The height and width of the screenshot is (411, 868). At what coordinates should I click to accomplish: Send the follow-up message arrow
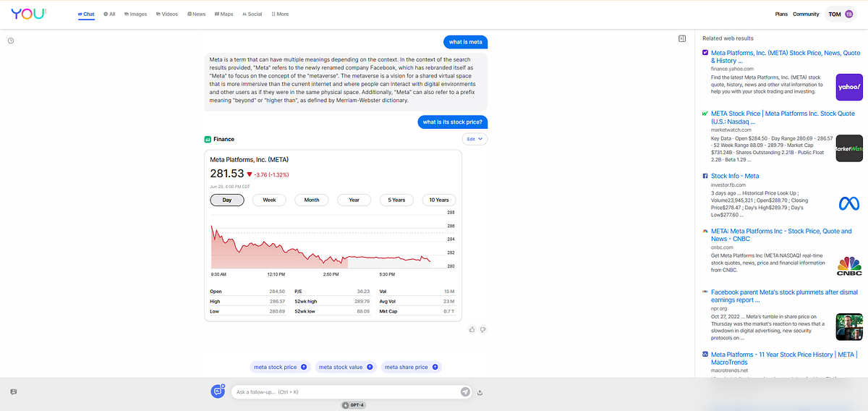pyautogui.click(x=465, y=391)
